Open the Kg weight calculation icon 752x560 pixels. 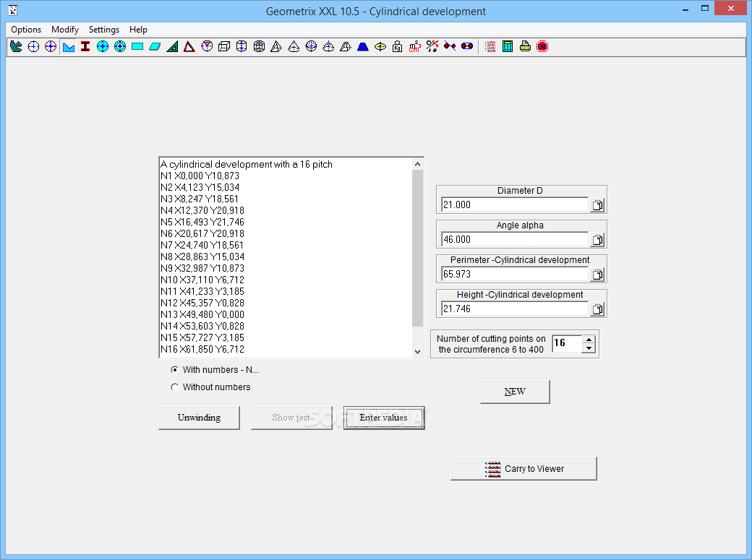(x=398, y=46)
